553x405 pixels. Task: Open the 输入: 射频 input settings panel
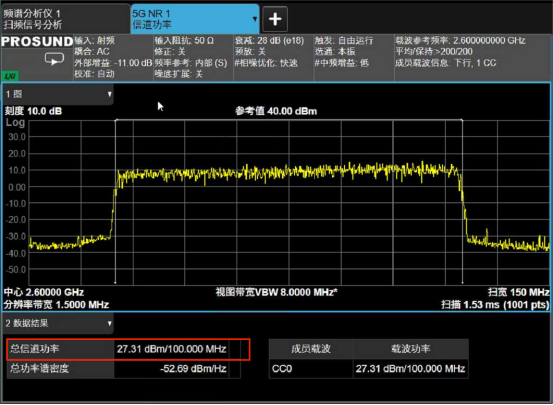pos(113,58)
